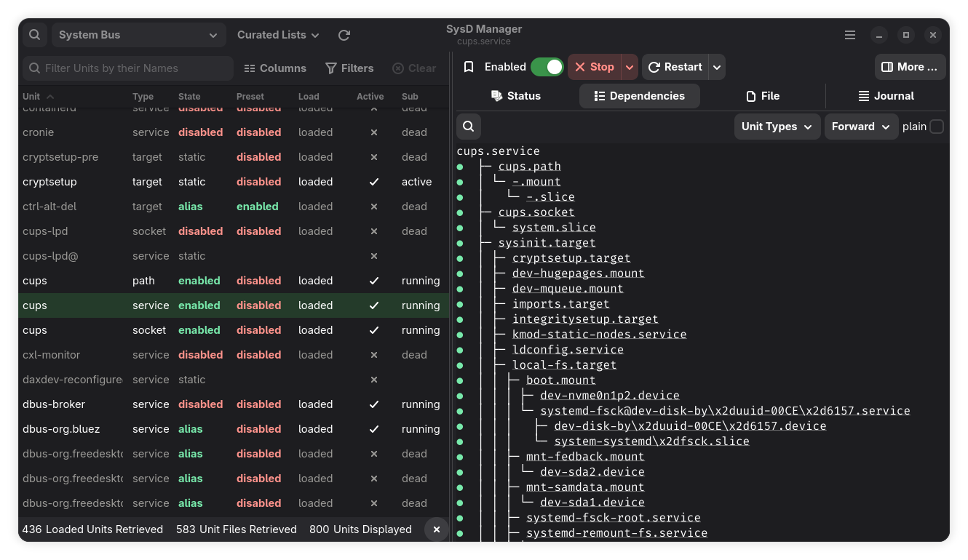The width and height of the screenshot is (968, 560).
Task: Sort by the Unit column header
Action: pos(39,97)
